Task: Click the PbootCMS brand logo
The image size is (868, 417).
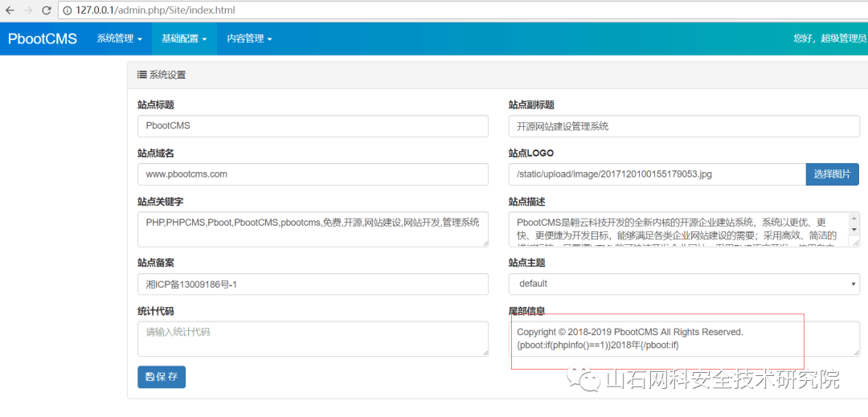Action: (x=43, y=39)
